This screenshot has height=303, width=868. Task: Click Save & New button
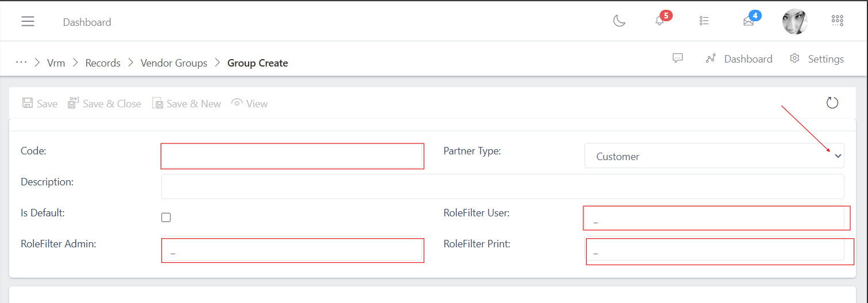(187, 103)
